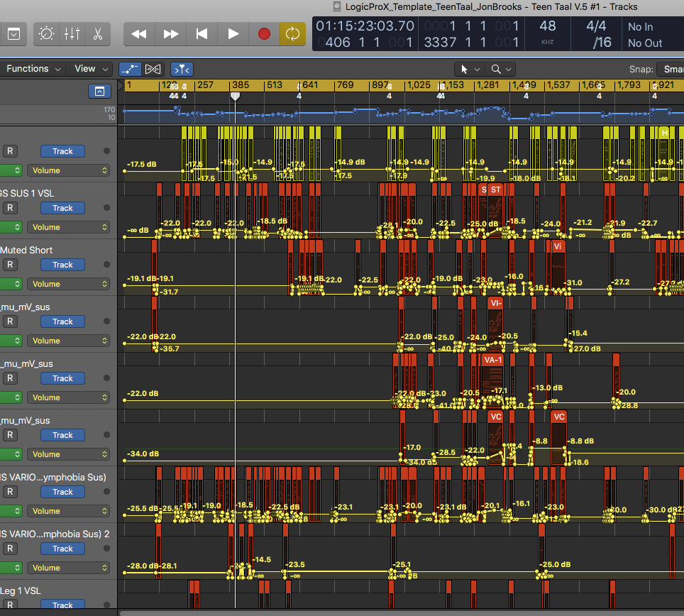Select the Scissors editing icon in the top toolbar
The width and height of the screenshot is (684, 616).
coord(98,34)
